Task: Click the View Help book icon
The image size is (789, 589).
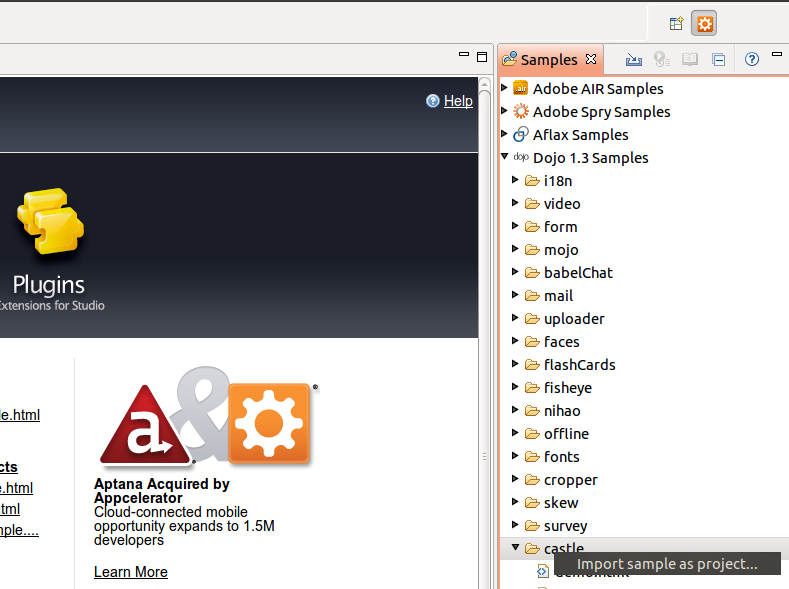Action: (690, 60)
